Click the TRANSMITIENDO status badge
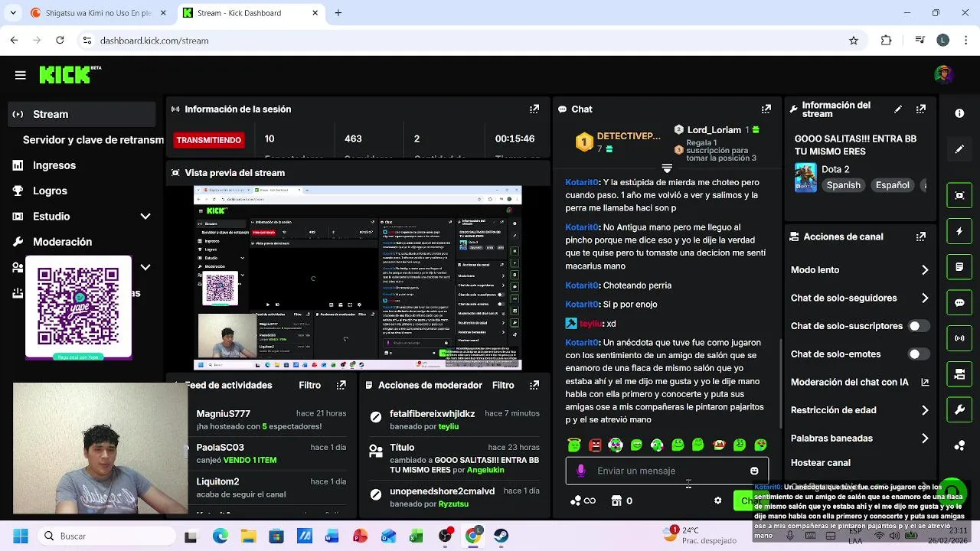 (x=209, y=140)
